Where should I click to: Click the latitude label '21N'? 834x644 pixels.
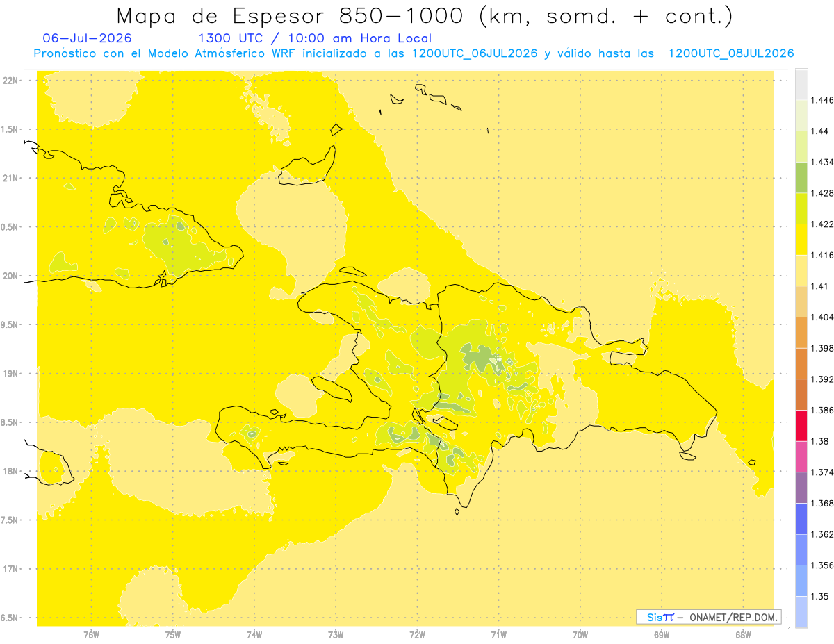tap(10, 179)
